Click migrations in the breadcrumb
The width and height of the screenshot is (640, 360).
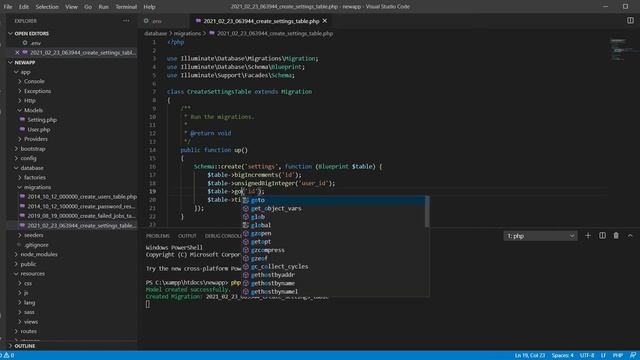pos(187,33)
